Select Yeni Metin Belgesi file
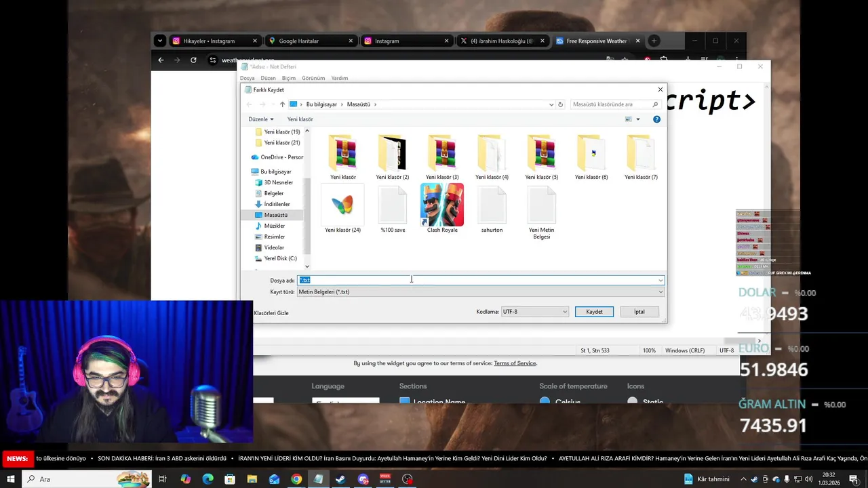Screen dimensions: 868x488 point(541,213)
